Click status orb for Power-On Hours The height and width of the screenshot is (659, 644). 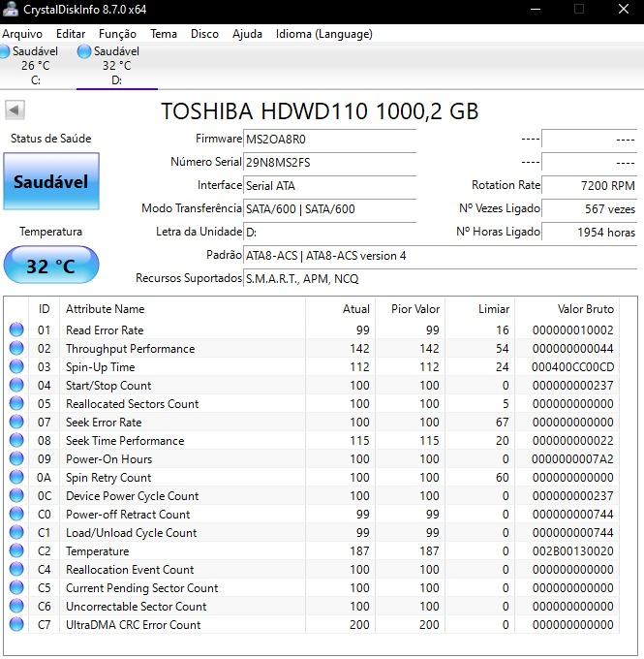tap(16, 458)
